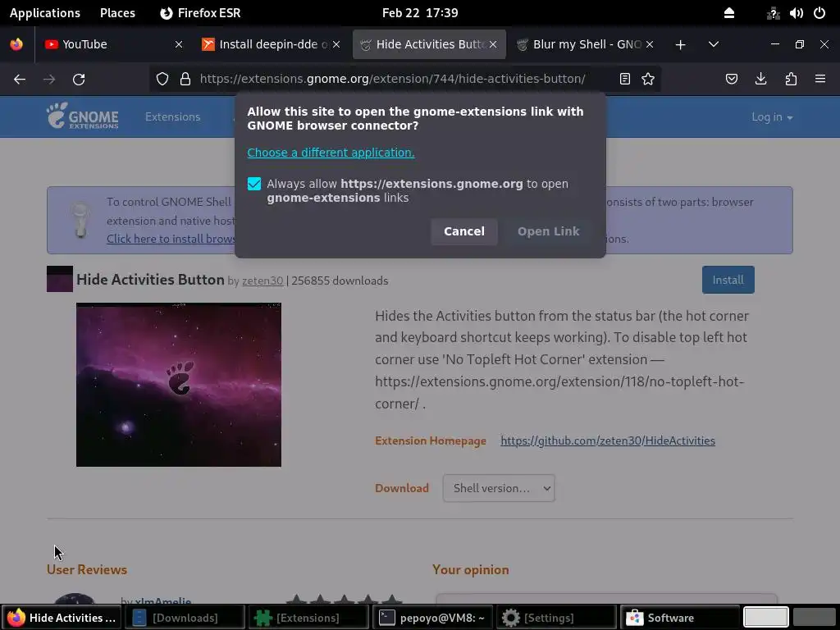
Task: Switch to the Settings window in taskbar
Action: [x=556, y=618]
